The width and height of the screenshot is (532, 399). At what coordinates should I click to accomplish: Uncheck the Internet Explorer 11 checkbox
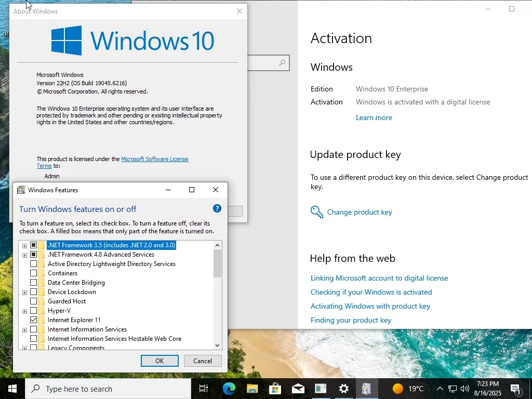pyautogui.click(x=34, y=320)
